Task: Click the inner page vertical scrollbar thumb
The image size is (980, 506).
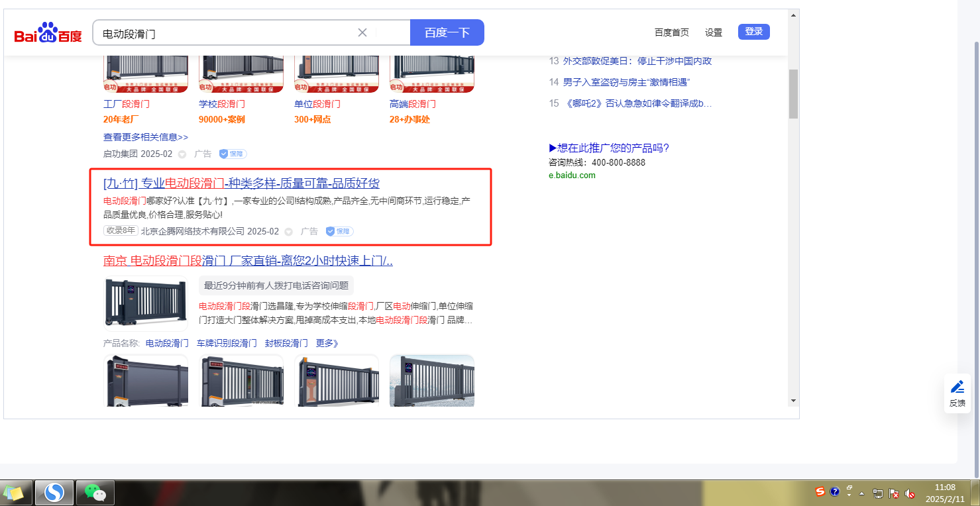Action: 793,93
